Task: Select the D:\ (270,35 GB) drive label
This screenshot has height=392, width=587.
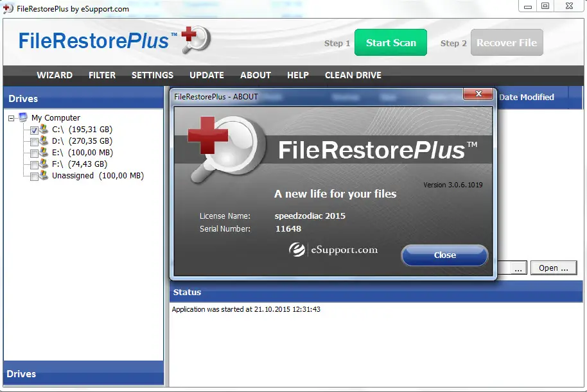Action: [82, 141]
